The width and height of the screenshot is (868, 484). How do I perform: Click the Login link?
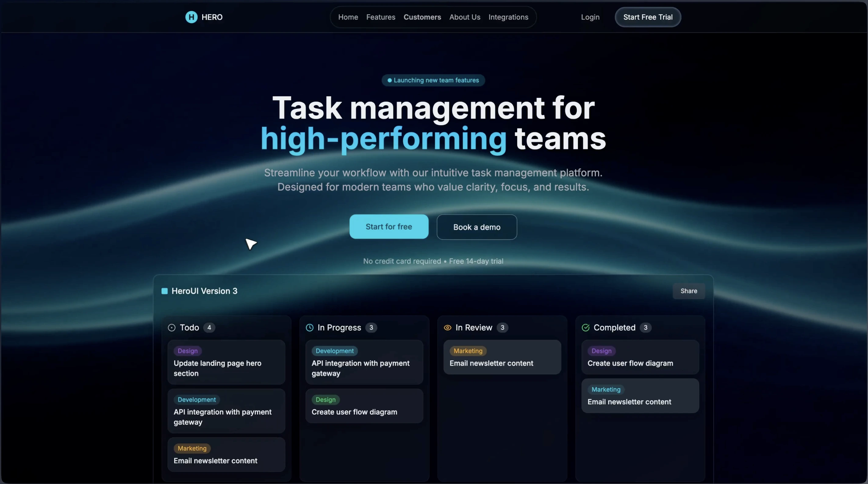(590, 17)
